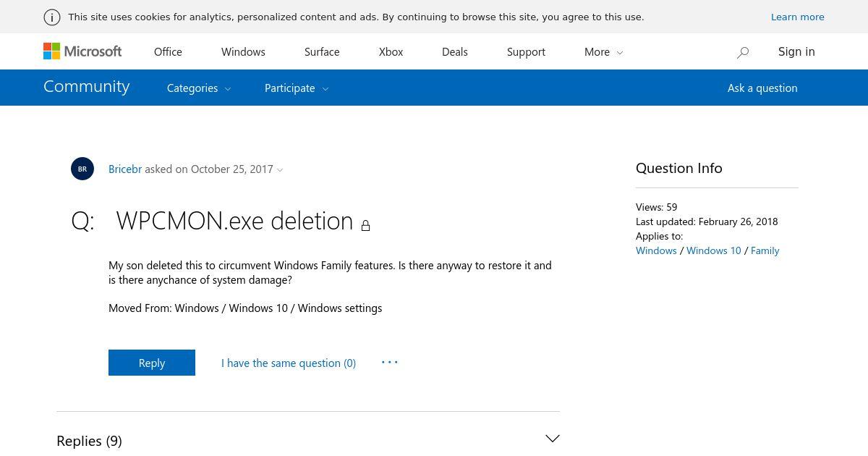Screen dimensions: 868x456
Task: Open the Windows 10 link under Applies to
Action: (714, 250)
